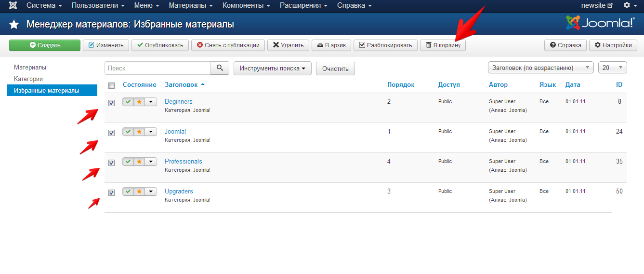Open the Joomla! article title link

(x=175, y=132)
